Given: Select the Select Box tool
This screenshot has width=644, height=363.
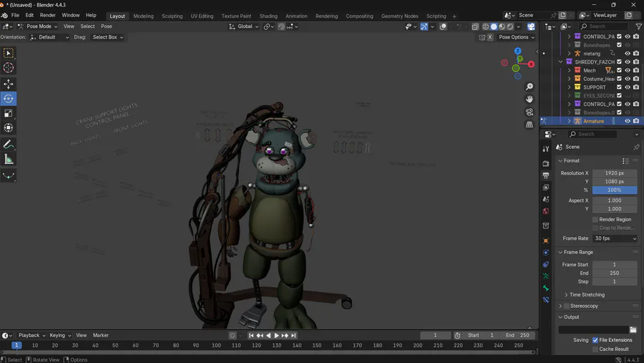Looking at the screenshot, I should [8, 53].
